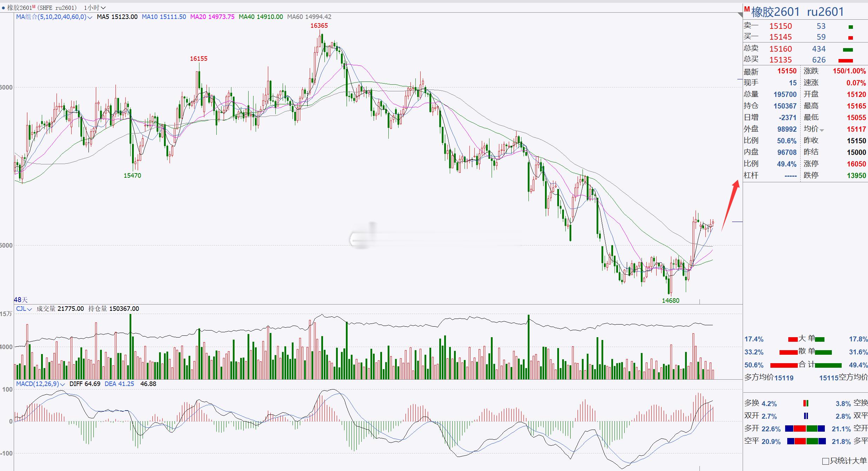This screenshot has width=868, height=471.
Task: Expand the MACD(12,26,9) indicator dropdown
Action: tap(63, 384)
